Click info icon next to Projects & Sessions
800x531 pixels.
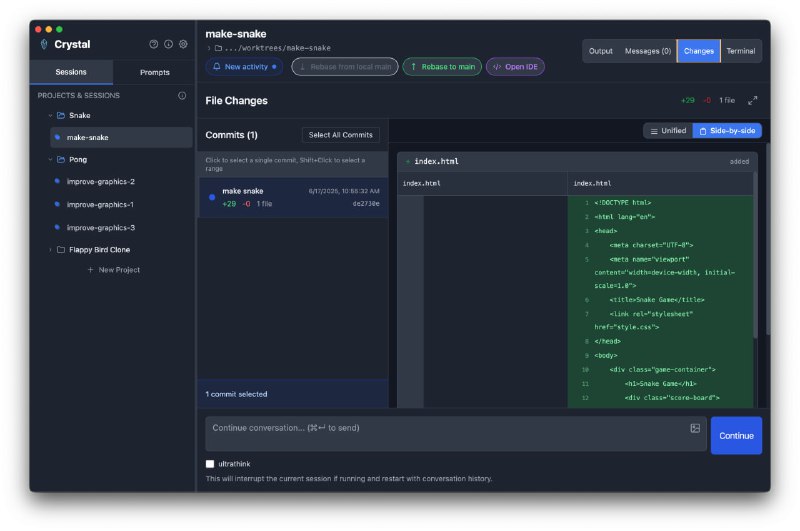coord(182,96)
